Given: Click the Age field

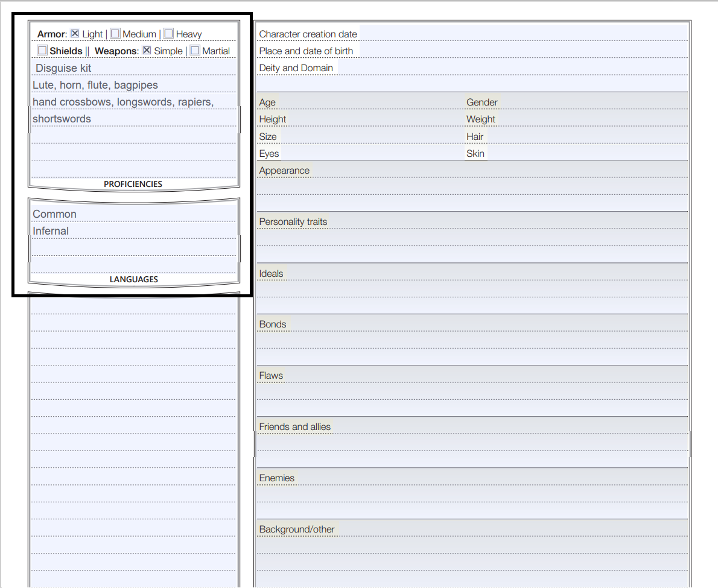Looking at the screenshot, I should coord(370,102).
